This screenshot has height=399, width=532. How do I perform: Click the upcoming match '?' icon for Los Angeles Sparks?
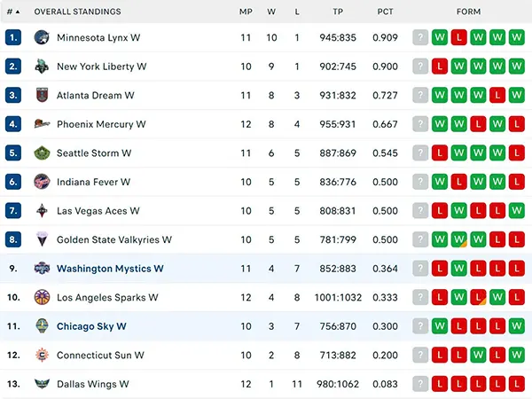point(420,297)
